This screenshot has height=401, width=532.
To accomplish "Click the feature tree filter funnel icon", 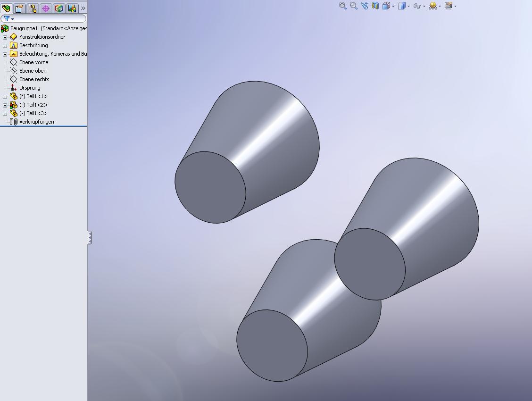I will [x=7, y=19].
